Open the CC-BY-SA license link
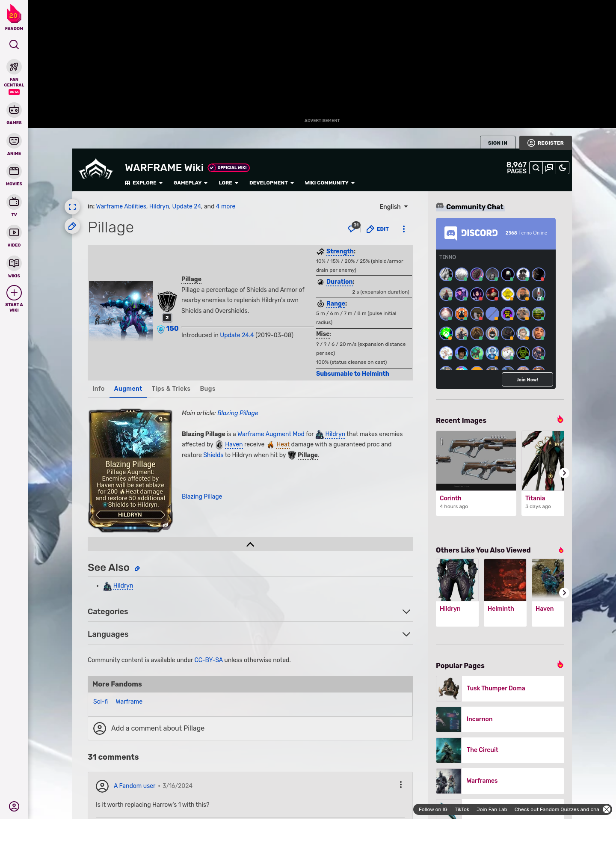The height and width of the screenshot is (856, 616). pyautogui.click(x=209, y=660)
